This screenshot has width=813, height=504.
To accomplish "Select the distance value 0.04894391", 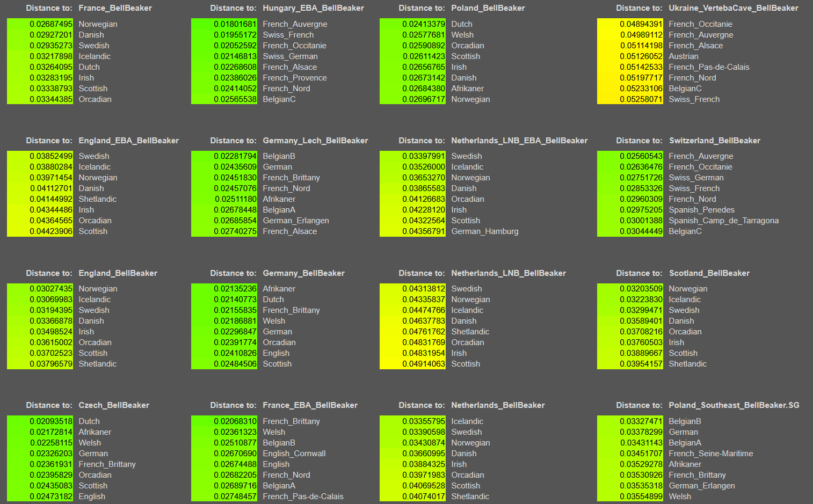I will click(641, 24).
